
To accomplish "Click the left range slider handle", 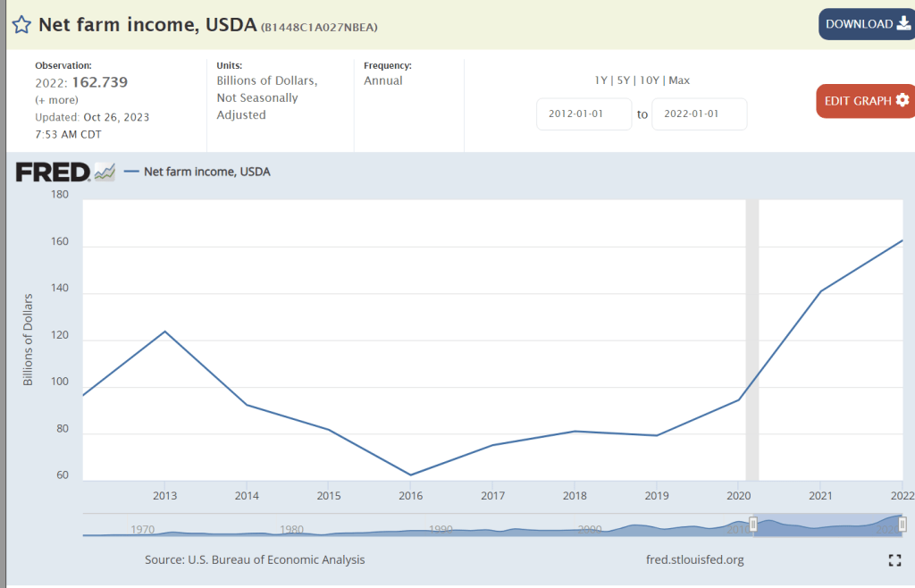I will pyautogui.click(x=753, y=525).
